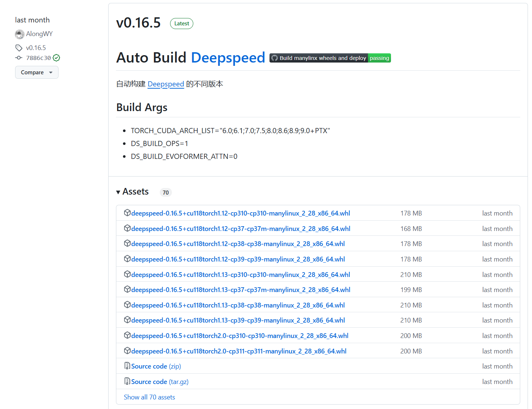Click package icon for cu118torch1.13-cp38 wheel
Image resolution: width=532 pixels, height=409 pixels.
coord(127,305)
